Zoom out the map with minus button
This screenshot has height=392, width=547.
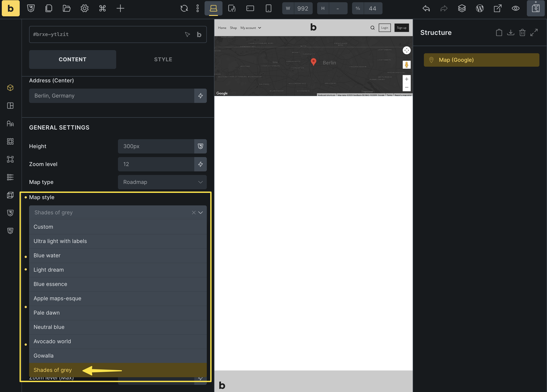pyautogui.click(x=407, y=87)
